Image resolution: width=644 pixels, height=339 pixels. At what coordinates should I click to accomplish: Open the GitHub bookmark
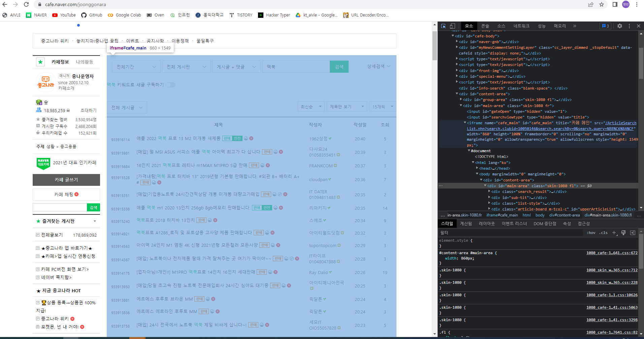[x=92, y=15]
